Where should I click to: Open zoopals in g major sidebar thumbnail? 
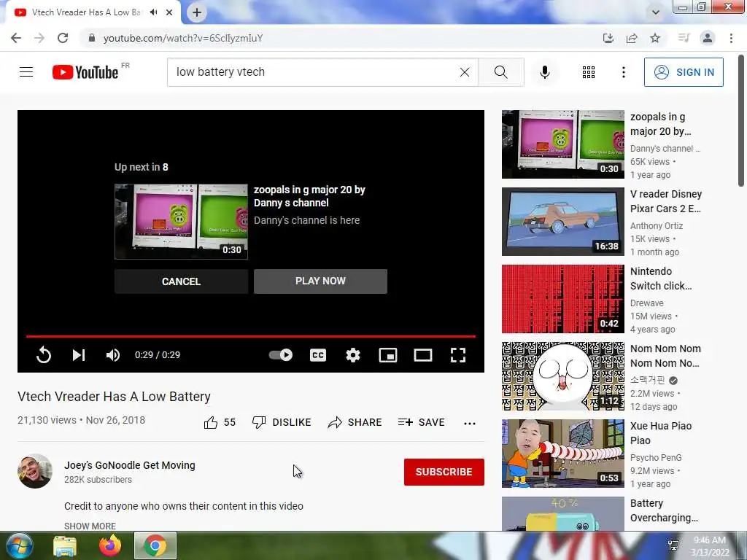point(562,144)
